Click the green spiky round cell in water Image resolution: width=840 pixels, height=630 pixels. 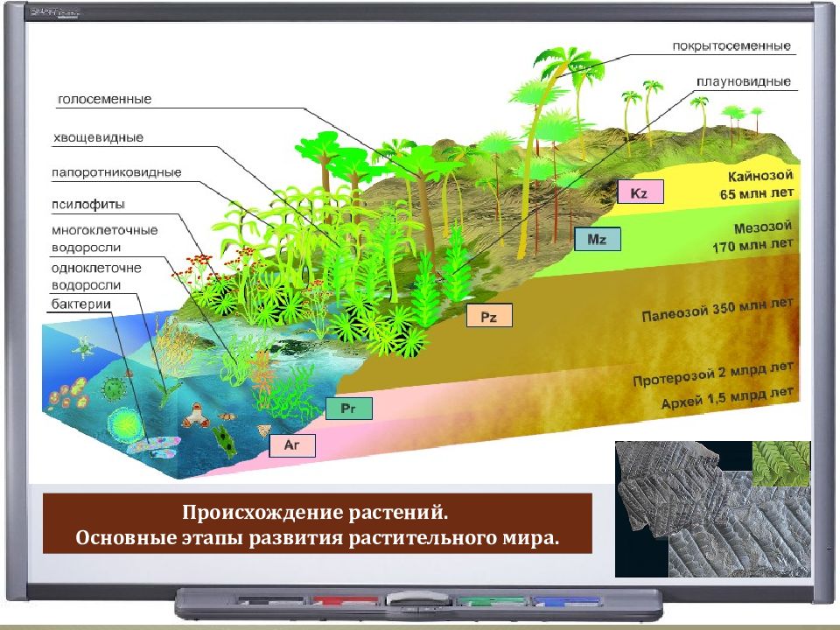tap(113, 387)
